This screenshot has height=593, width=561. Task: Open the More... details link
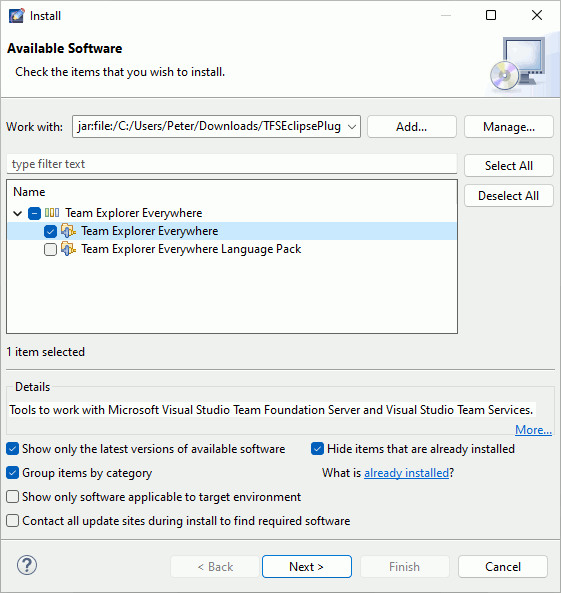pyautogui.click(x=533, y=430)
